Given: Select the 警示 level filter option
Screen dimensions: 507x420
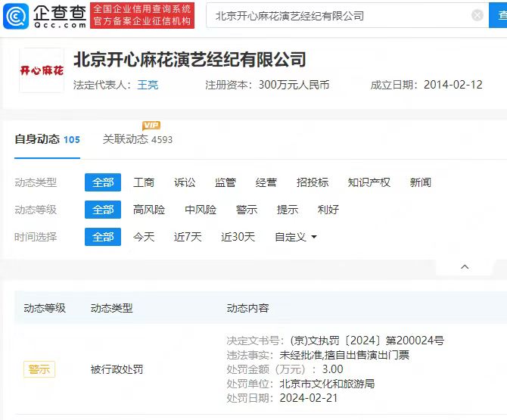Looking at the screenshot, I should 247,210.
